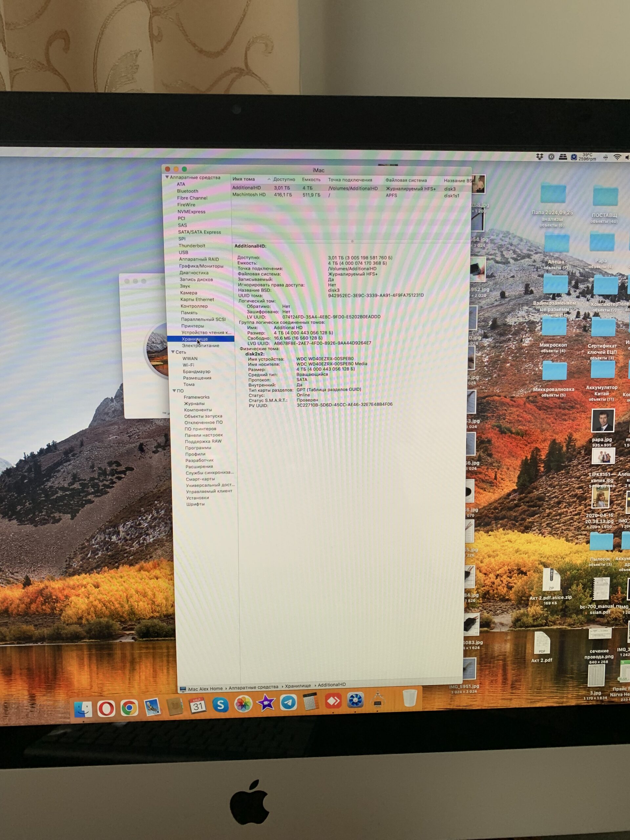This screenshot has width=630, height=840.
Task: Select ATA in the sidebar
Action: tap(181, 184)
